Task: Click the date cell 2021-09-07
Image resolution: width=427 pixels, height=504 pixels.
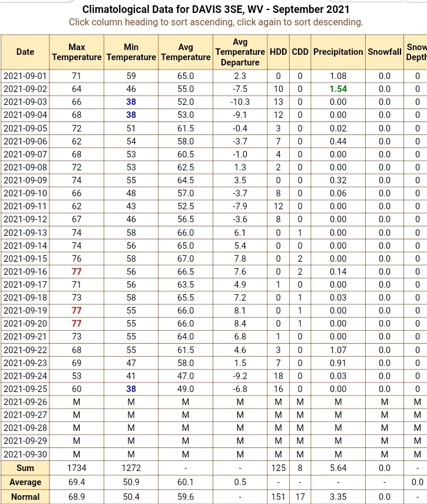Action: click(x=25, y=154)
